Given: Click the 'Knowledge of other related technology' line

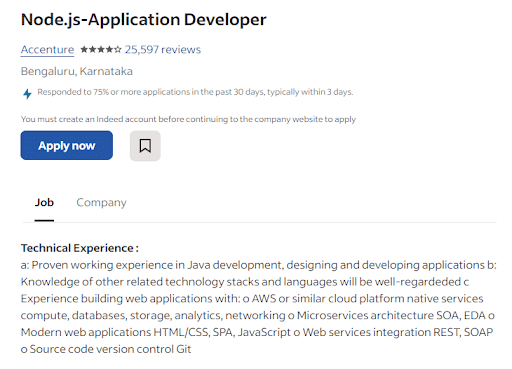Looking at the screenshot, I should [245, 282].
